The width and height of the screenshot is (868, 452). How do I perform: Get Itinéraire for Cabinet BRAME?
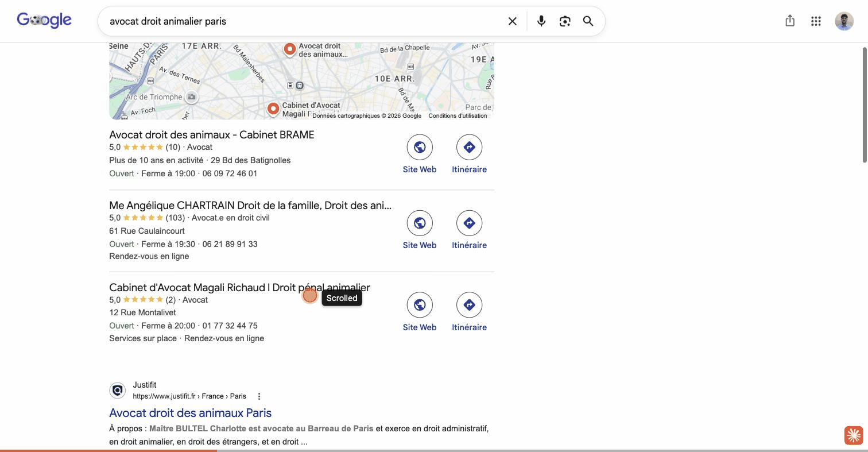469,154
